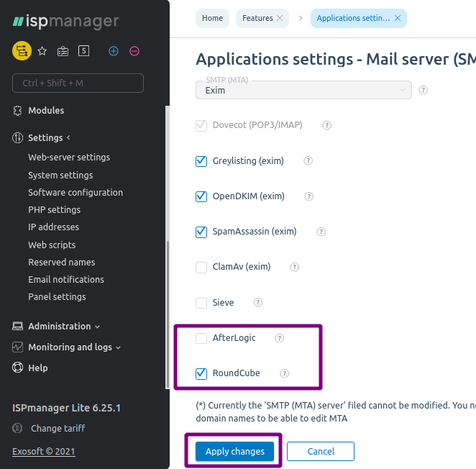Screen dimensions: 476x469
Task: Open favorites star icon
Action: coord(42,51)
